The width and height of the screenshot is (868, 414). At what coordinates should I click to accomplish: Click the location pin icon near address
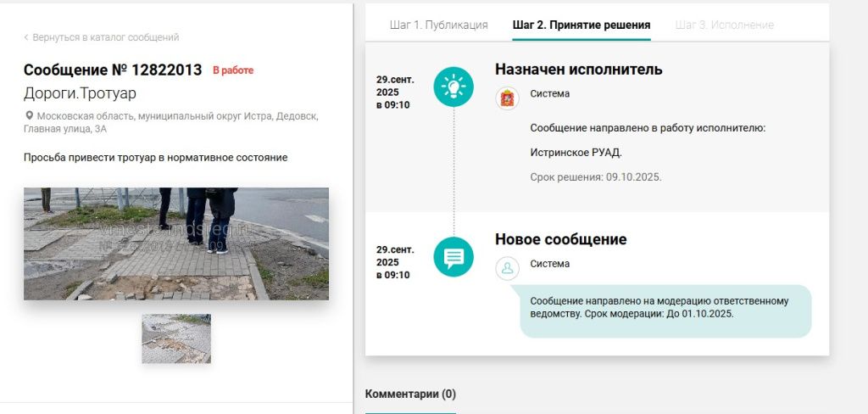coord(29,116)
